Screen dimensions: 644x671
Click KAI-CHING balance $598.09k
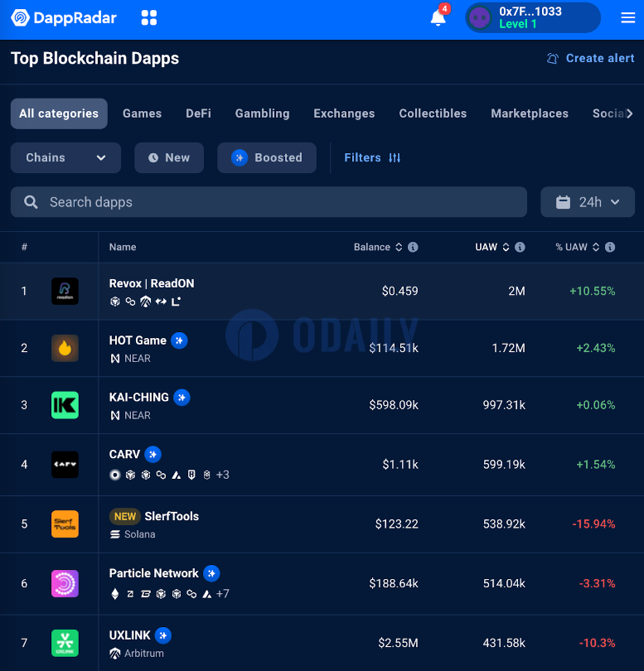coord(394,405)
